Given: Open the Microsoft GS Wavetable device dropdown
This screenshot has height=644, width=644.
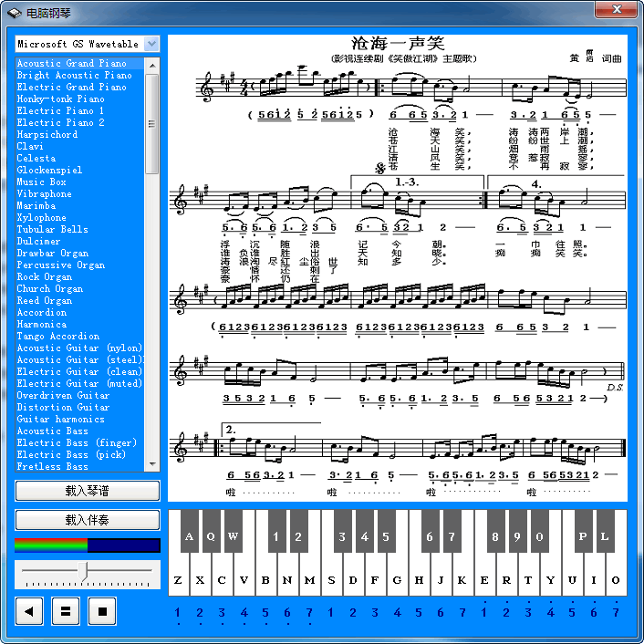Looking at the screenshot, I should pos(151,44).
